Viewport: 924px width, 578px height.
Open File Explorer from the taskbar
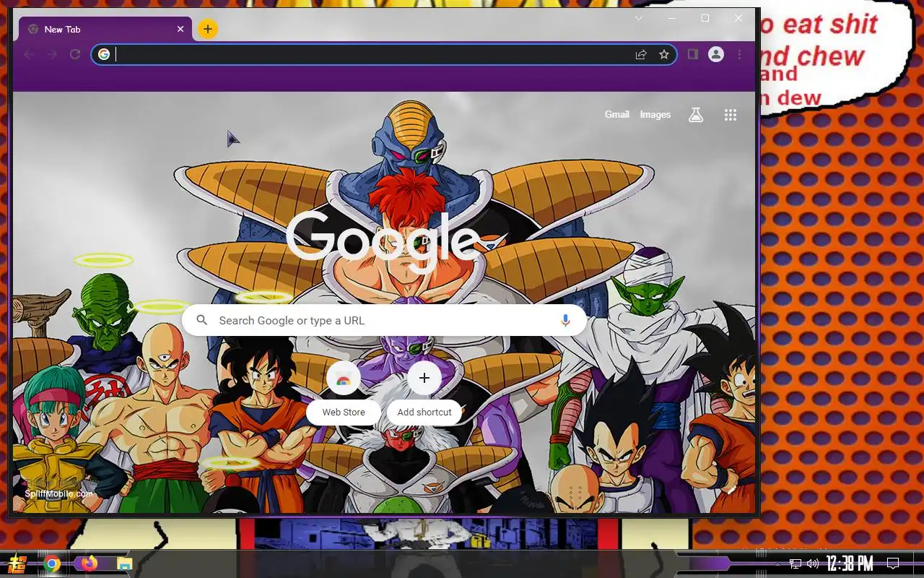(125, 564)
